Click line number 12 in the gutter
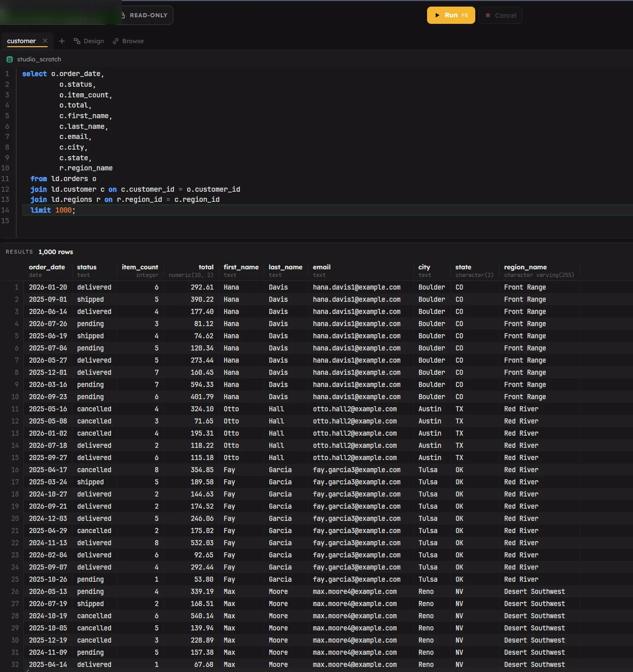The height and width of the screenshot is (672, 633). tap(5, 189)
